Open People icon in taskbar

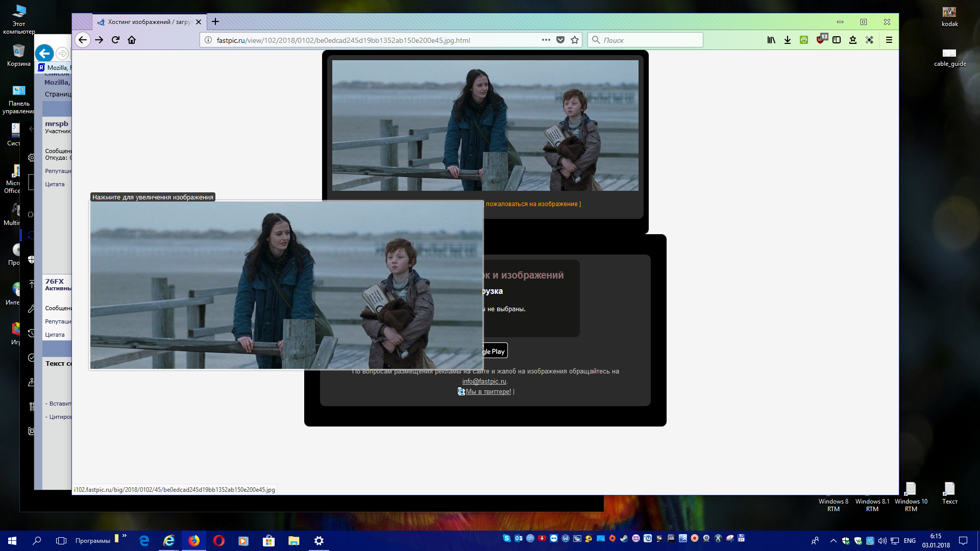point(815,541)
